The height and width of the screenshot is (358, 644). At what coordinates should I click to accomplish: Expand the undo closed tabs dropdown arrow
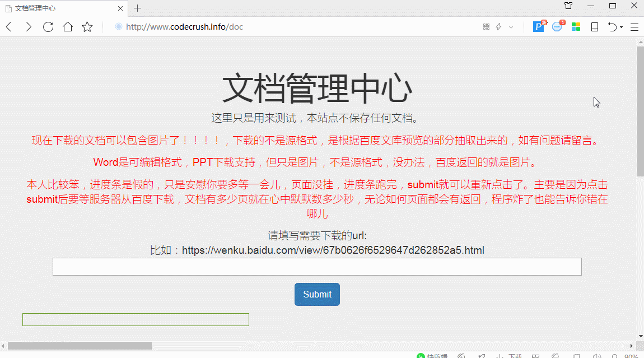click(x=622, y=27)
